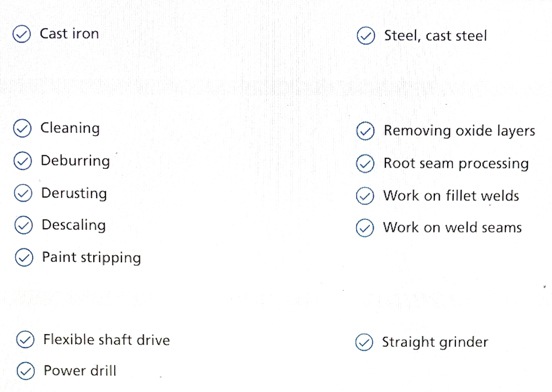This screenshot has width=552, height=392.
Task: Click the Straight grinder text label
Action: coord(435,342)
